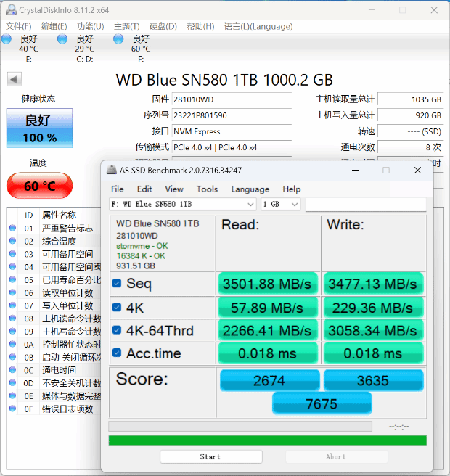Click the AS SSD Benchmark title bar icon
450x476 pixels.
pyautogui.click(x=112, y=170)
